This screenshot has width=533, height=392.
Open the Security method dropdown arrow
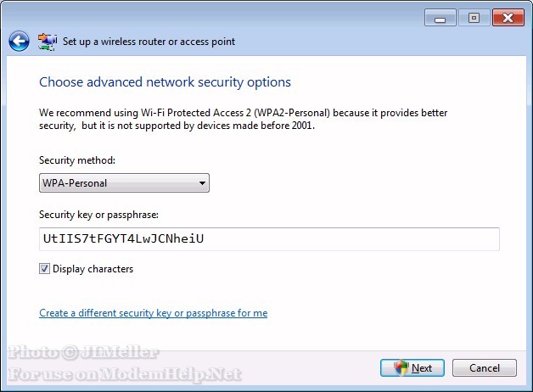202,182
